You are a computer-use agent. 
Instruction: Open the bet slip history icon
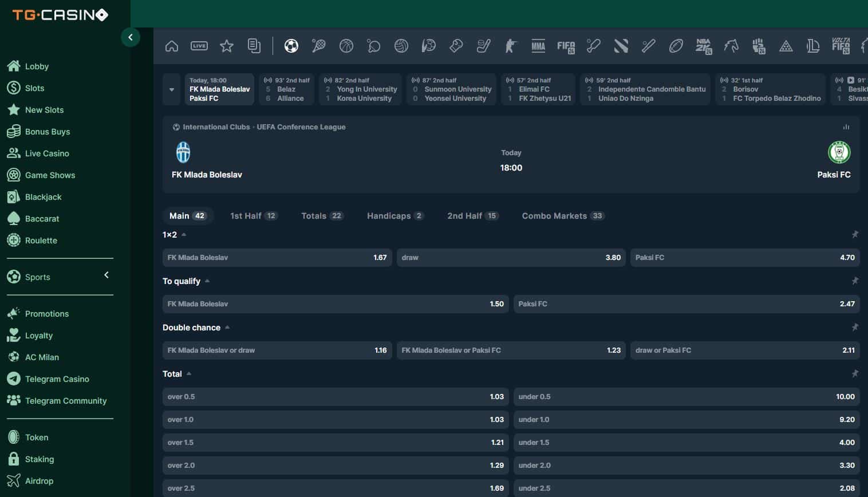[x=254, y=46]
